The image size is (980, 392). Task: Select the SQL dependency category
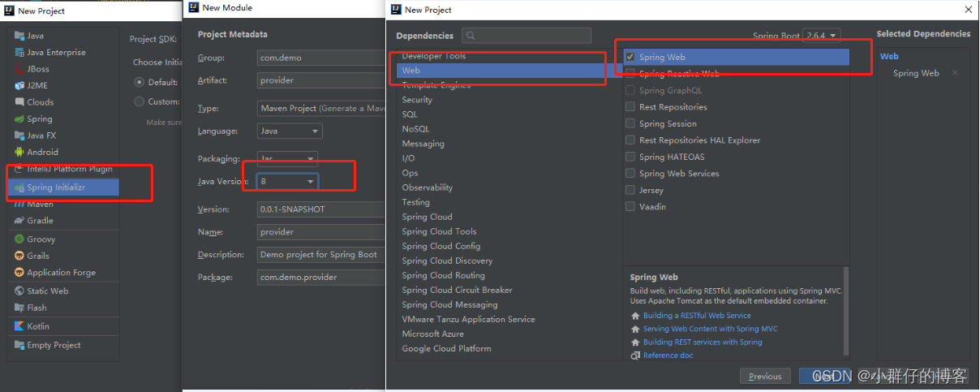tap(410, 114)
